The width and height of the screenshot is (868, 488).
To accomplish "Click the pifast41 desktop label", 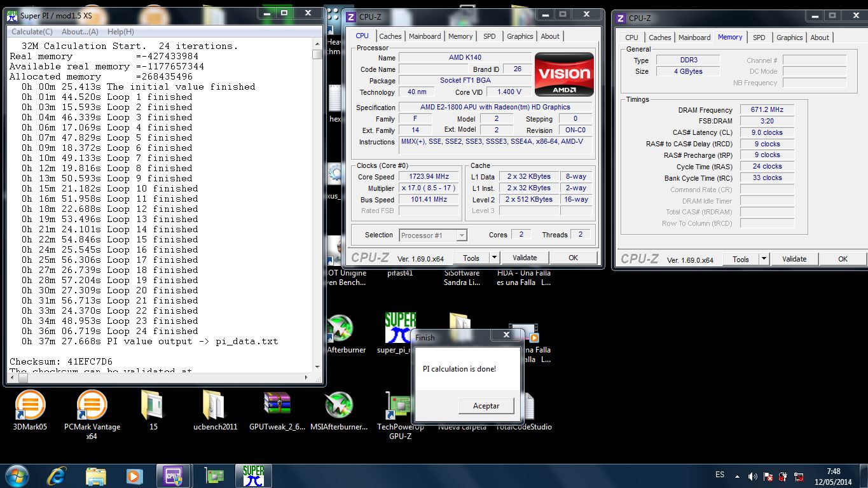I will pos(400,273).
